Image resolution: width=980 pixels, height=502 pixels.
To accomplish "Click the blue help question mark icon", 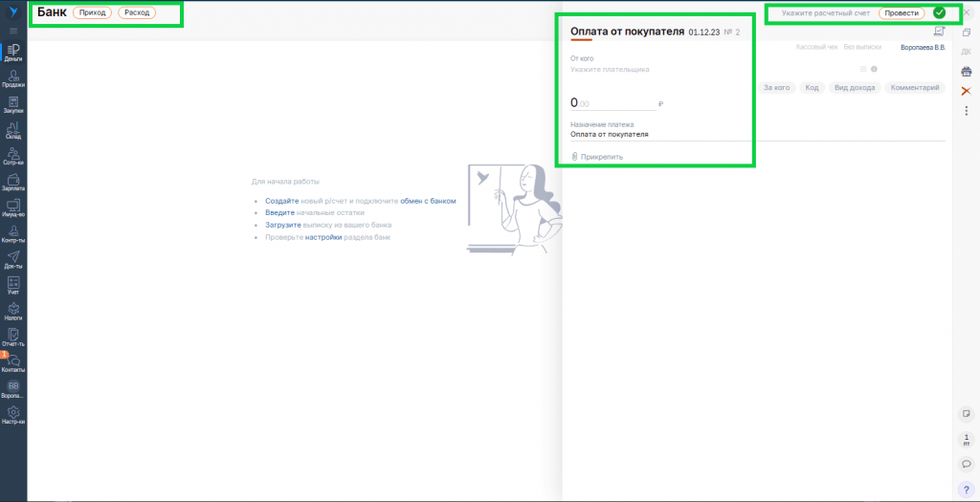I will tap(966, 489).
